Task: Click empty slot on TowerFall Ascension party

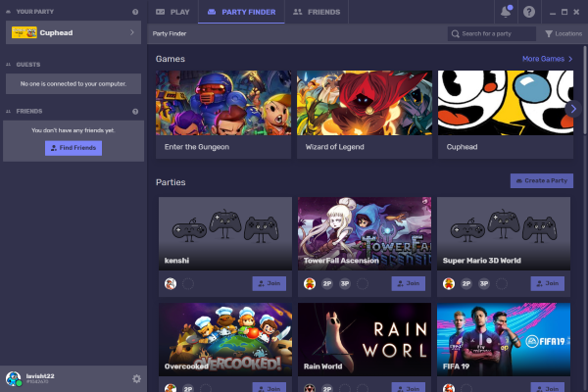Action: (x=363, y=283)
